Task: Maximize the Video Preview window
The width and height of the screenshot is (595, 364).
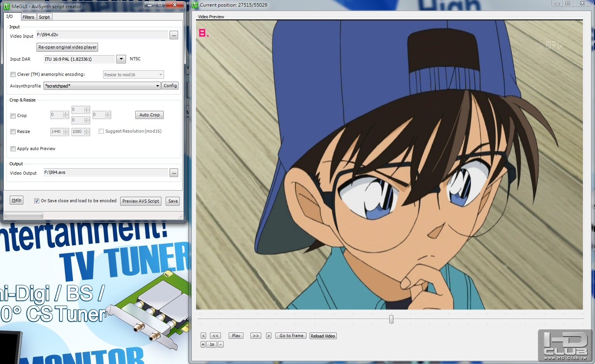Action: pyautogui.click(x=568, y=3)
